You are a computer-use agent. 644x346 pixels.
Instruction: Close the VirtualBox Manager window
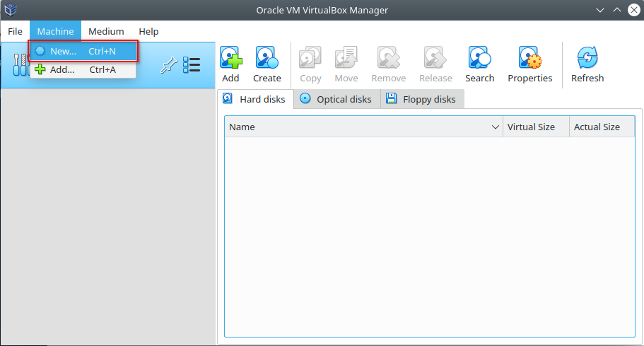634,10
